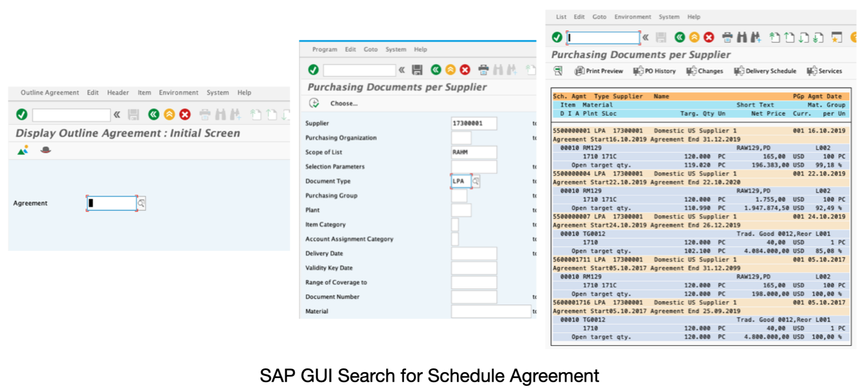This screenshot has width=868, height=390.
Task: Click the details icon left of Print Preview
Action: pos(558,71)
